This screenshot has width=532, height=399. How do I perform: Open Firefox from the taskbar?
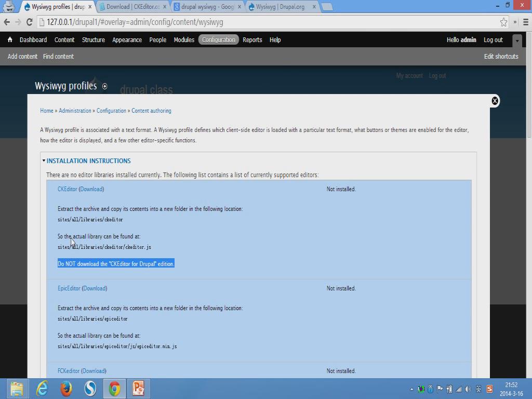click(66, 389)
